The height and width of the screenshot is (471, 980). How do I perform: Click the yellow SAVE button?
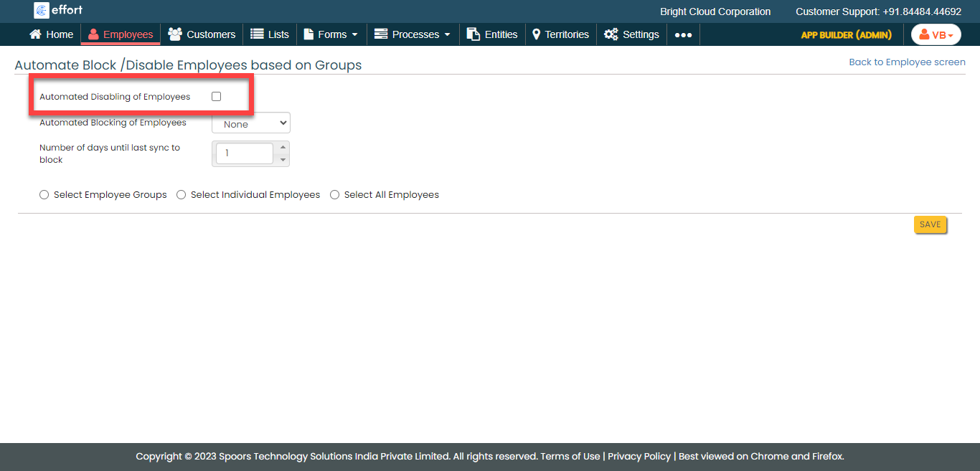click(x=930, y=224)
